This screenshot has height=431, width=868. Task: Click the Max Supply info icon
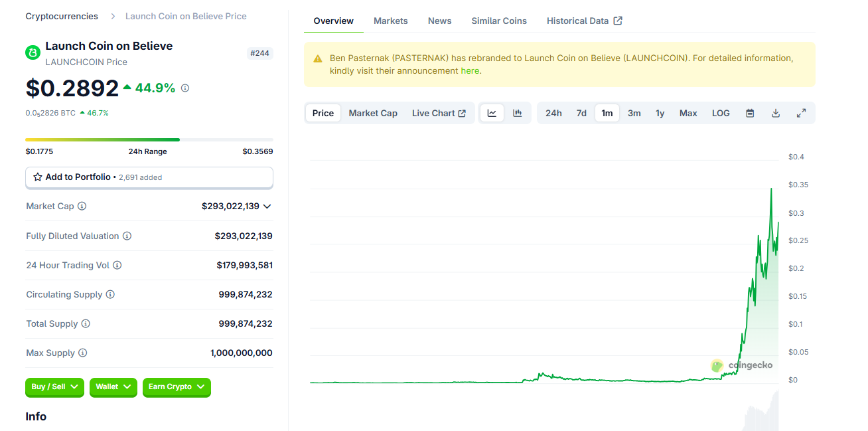tap(82, 353)
